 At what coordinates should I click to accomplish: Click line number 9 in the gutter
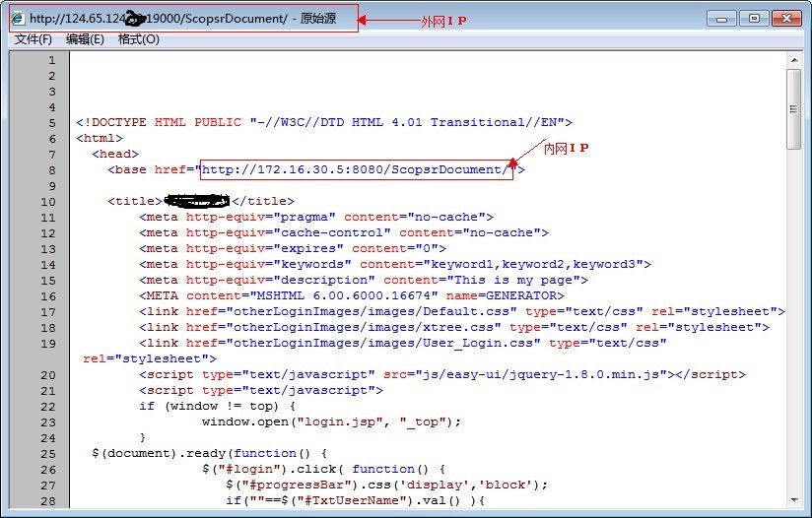pos(52,186)
